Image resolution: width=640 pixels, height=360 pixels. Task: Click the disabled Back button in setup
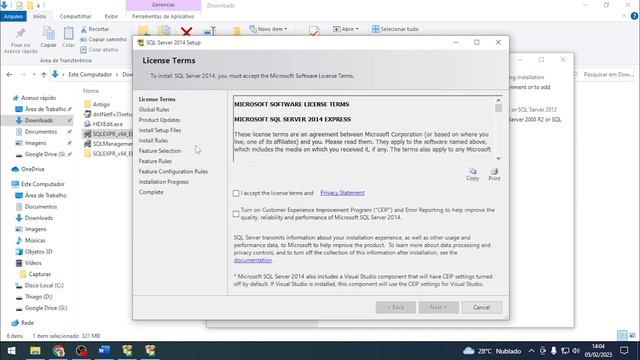396,307
